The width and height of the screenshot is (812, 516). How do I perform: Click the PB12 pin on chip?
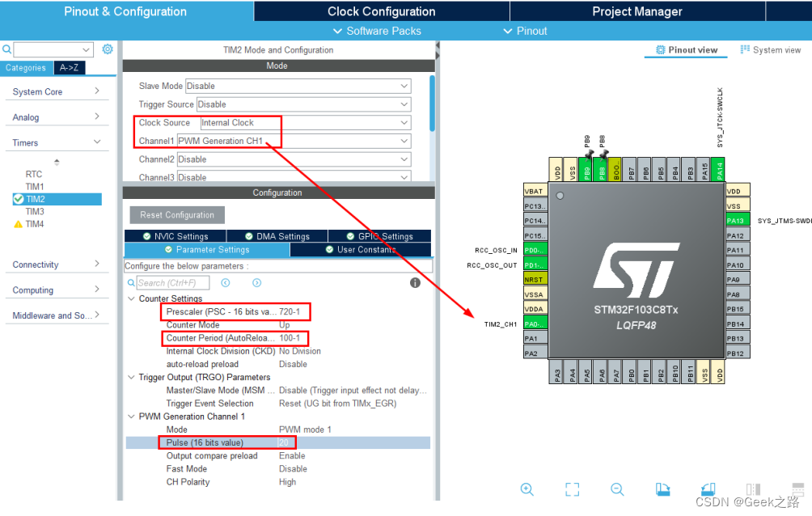738,353
